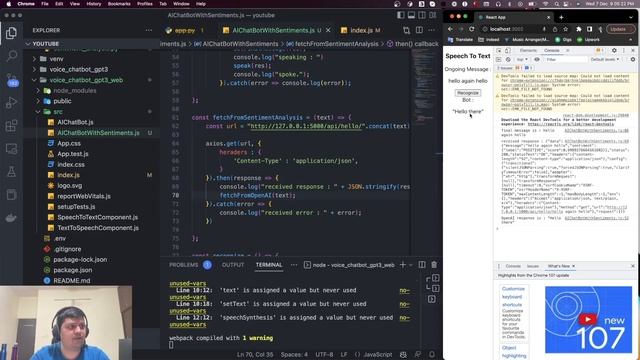Open Default levels dropdown in console

605,60
